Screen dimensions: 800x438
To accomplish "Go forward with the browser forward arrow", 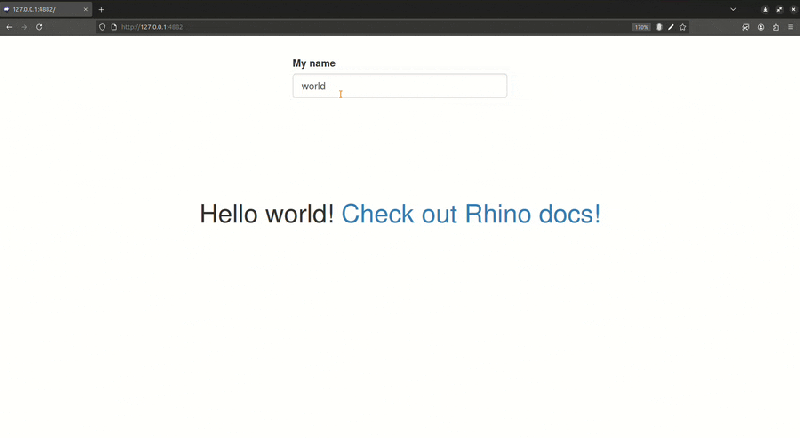I will click(24, 27).
